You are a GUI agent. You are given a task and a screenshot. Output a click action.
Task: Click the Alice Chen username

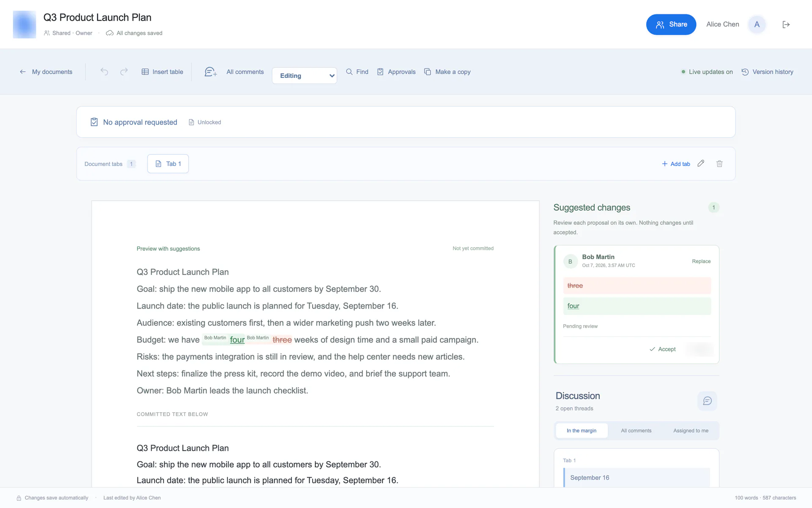tap(722, 25)
